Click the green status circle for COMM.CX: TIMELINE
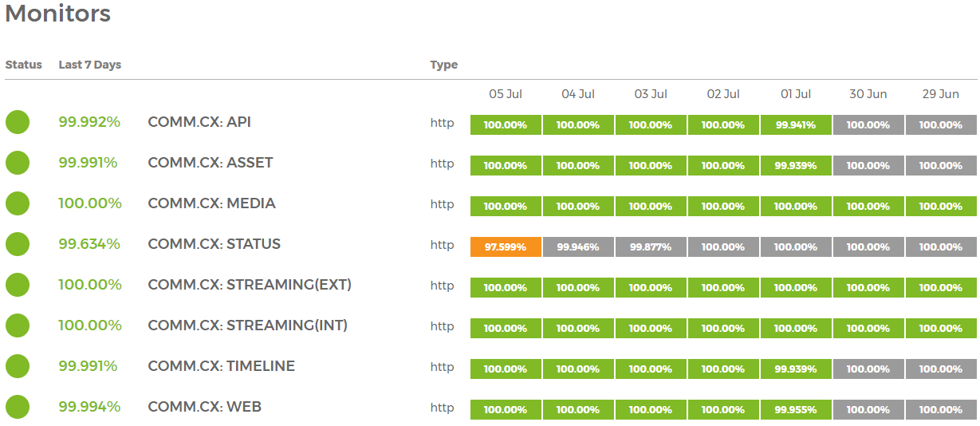The height and width of the screenshot is (426, 980). 18,366
